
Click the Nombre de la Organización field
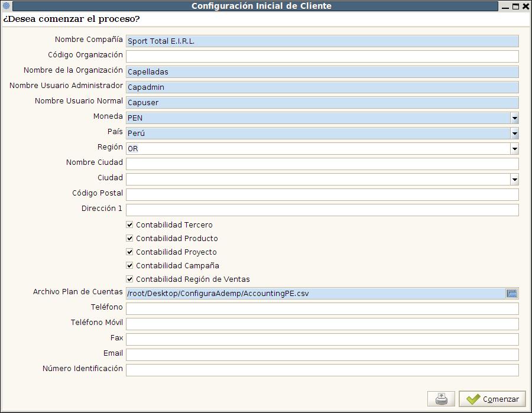pyautogui.click(x=322, y=72)
